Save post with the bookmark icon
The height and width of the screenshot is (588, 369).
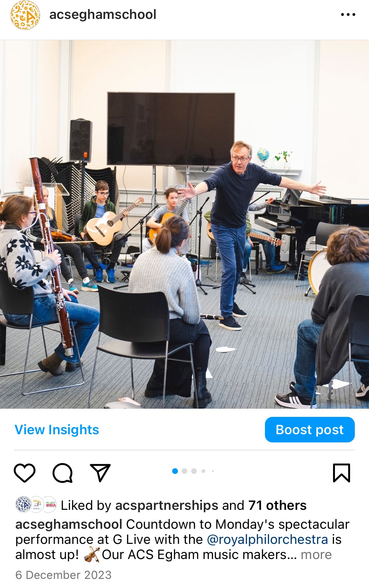coord(342,473)
